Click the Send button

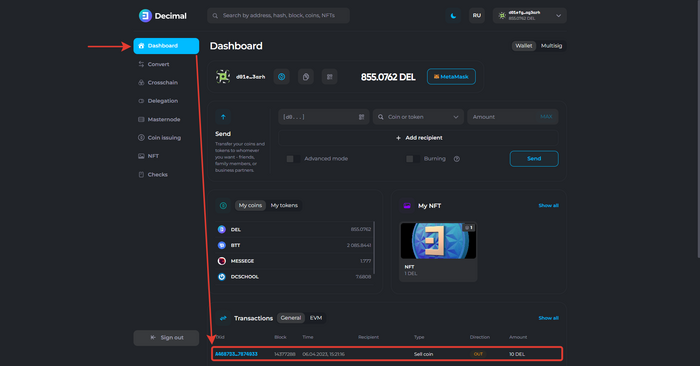pyautogui.click(x=534, y=159)
